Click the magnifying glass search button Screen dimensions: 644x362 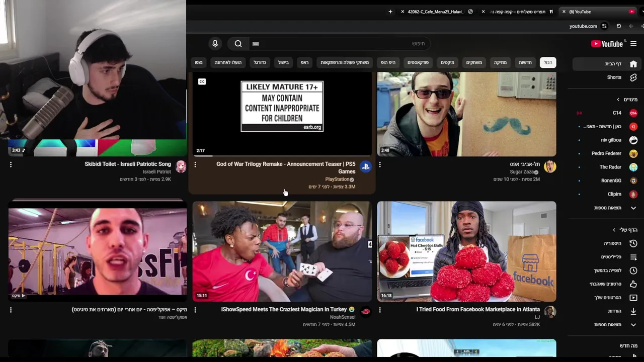coord(238,44)
